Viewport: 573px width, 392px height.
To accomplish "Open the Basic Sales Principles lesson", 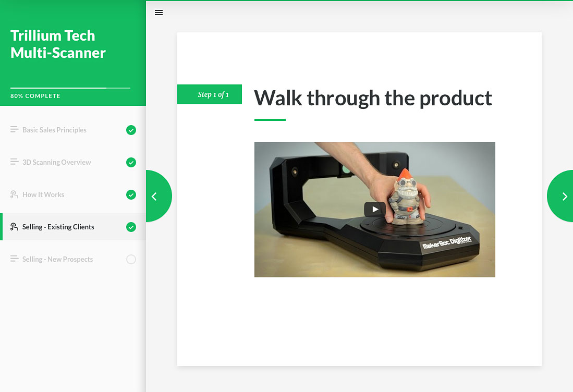I will click(x=73, y=130).
